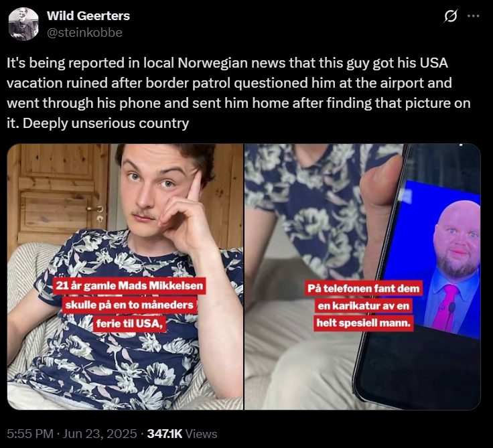The width and height of the screenshot is (493, 448).
Task: Open the three-dot more options menu
Action: (474, 16)
